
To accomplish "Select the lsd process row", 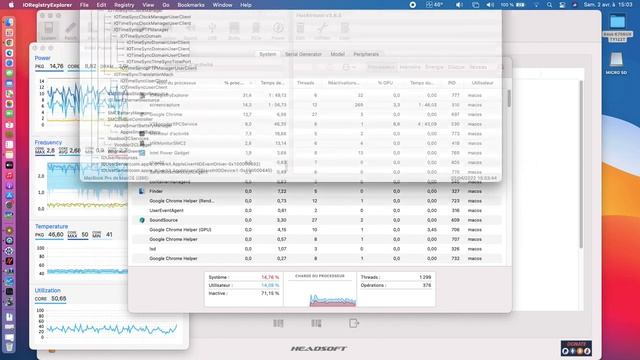I will [317, 249].
